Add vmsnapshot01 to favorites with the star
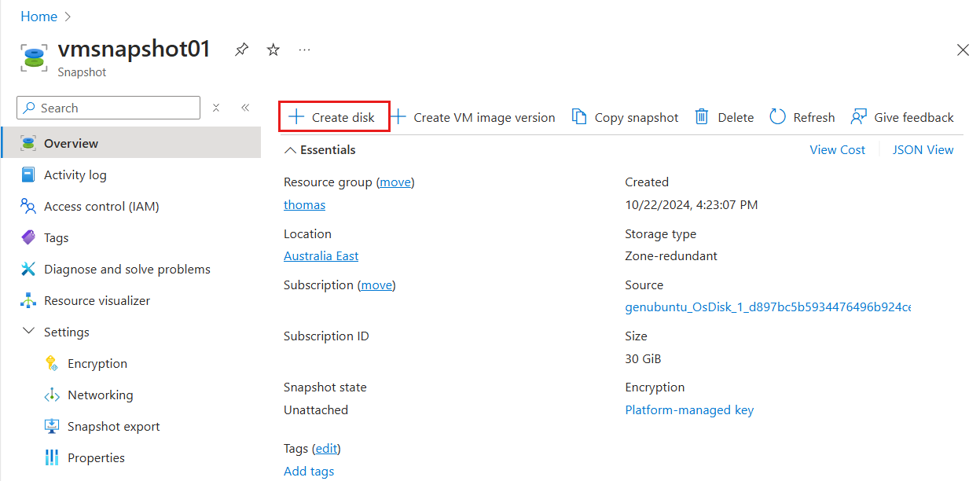This screenshot has height=481, width=980. [x=273, y=49]
